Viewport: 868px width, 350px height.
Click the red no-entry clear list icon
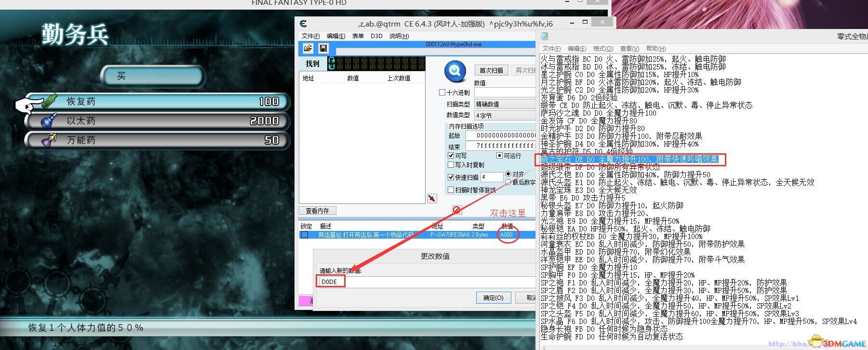[x=457, y=210]
